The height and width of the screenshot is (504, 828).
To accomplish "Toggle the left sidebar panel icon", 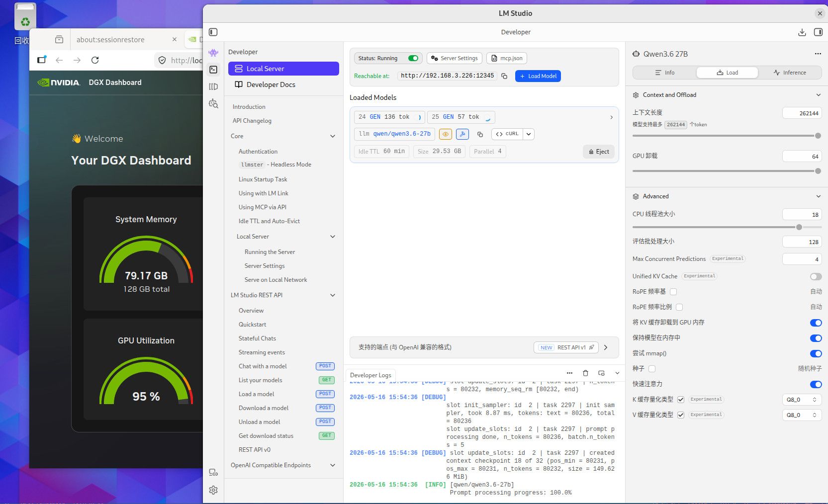I will coord(213,32).
